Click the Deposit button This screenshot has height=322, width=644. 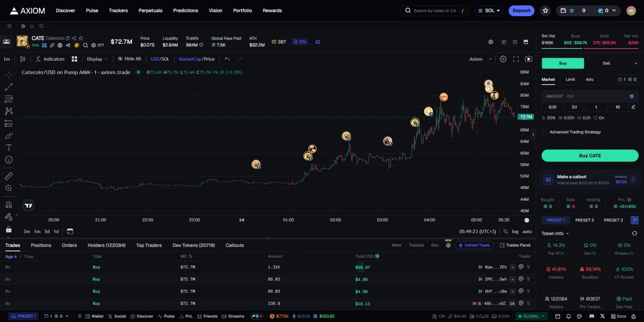coord(521,11)
